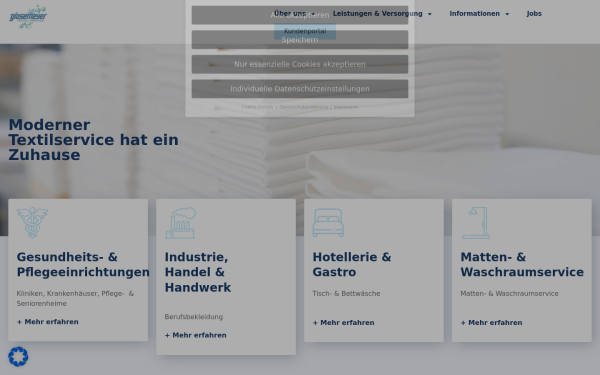The image size is (600, 375).
Task: Accept all cookies with Alle akzeptieren
Action: (x=300, y=15)
